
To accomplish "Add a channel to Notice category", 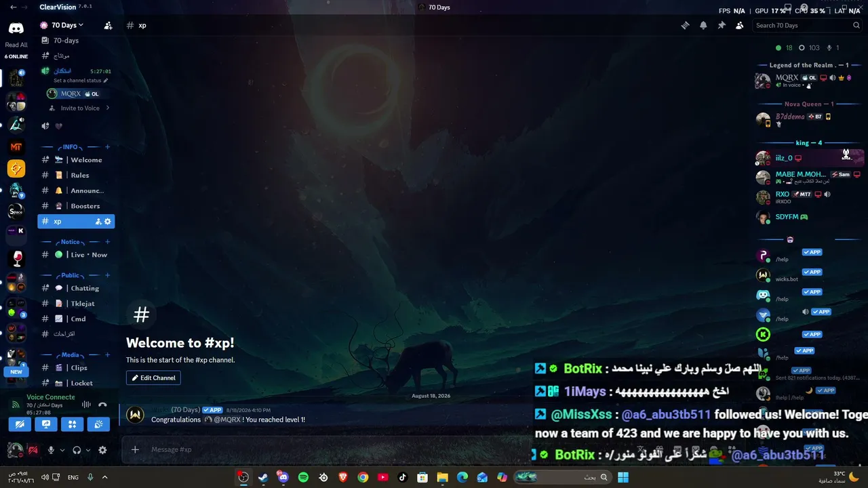I will [107, 241].
